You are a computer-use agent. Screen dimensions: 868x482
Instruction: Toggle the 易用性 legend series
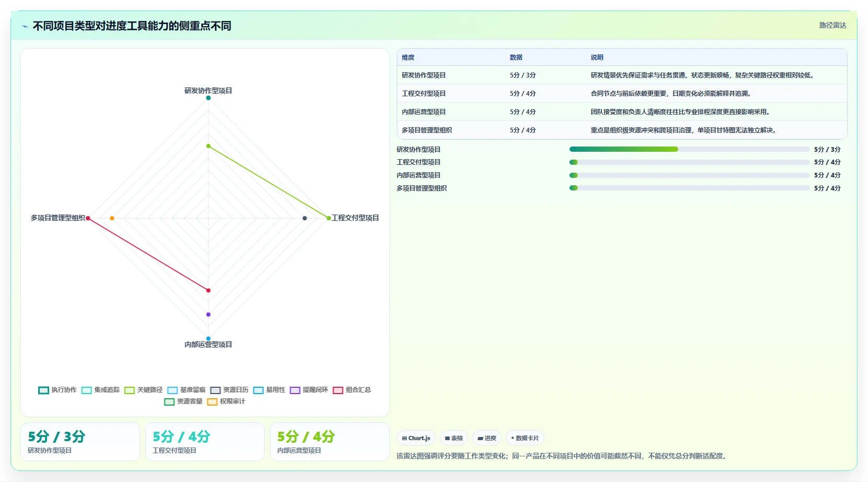pyautogui.click(x=269, y=390)
